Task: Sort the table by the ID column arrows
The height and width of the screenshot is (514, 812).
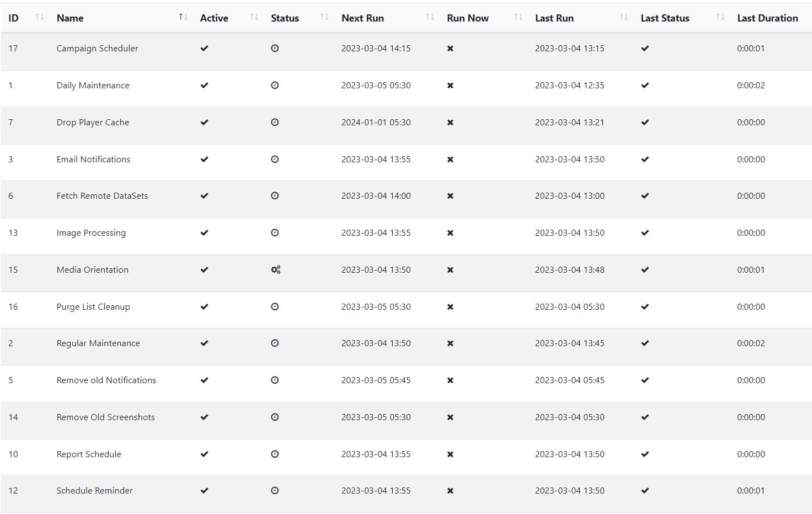Action: click(x=39, y=17)
